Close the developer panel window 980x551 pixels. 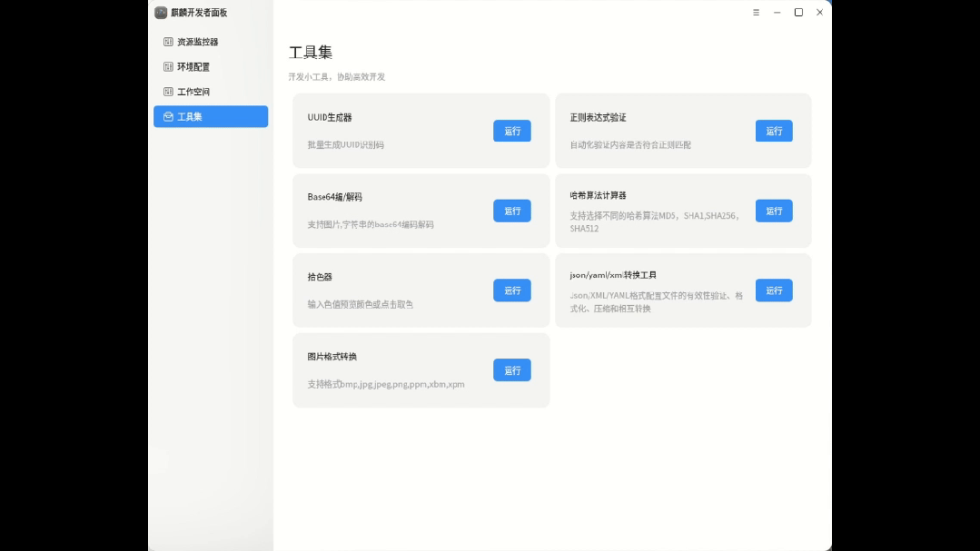(x=819, y=13)
